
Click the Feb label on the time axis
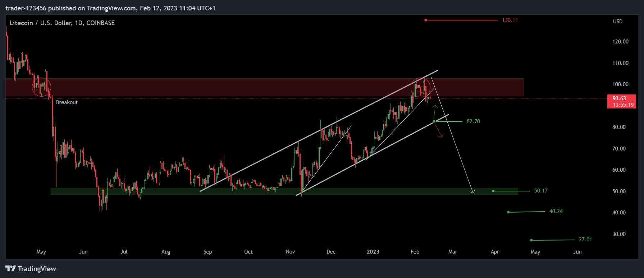coord(415,252)
